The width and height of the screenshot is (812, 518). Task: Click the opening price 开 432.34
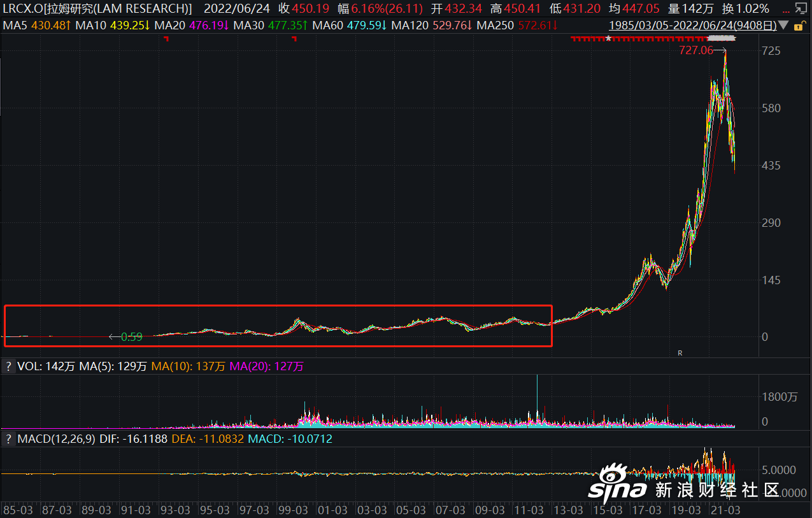[456, 9]
